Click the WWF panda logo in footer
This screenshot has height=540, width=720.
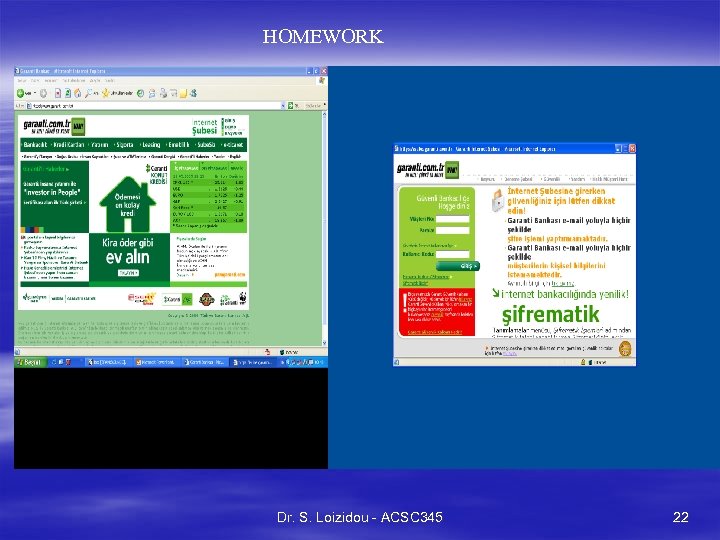pos(242,299)
